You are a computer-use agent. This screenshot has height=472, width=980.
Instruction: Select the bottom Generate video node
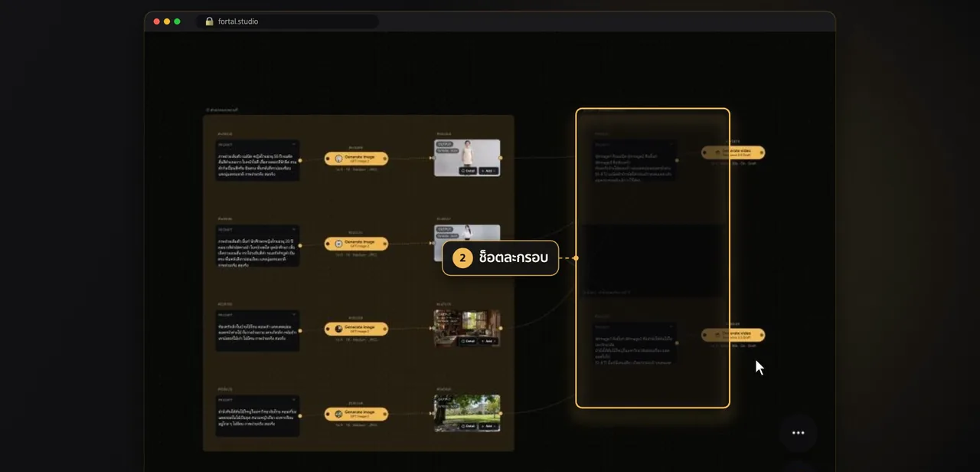[x=733, y=335]
